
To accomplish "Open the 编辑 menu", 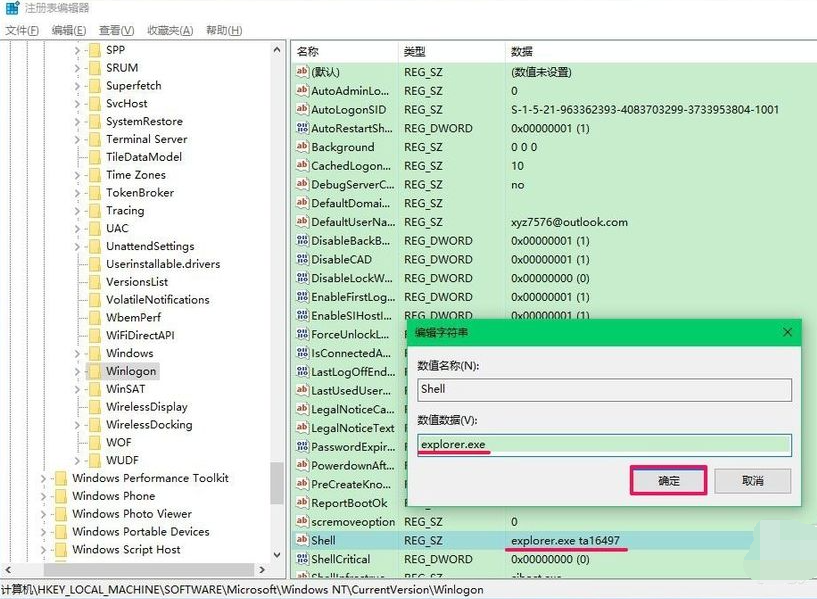I will 66,29.
